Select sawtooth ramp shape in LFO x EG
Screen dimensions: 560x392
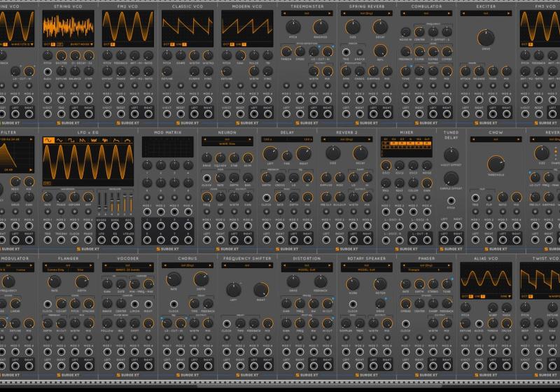click(82, 140)
